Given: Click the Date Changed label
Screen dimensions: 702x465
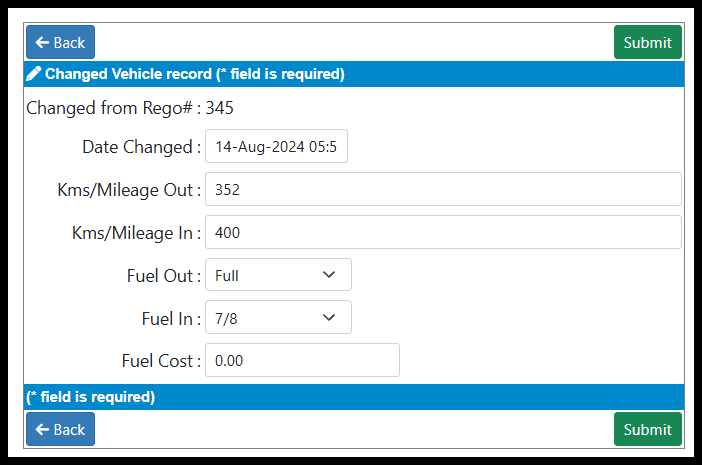Looking at the screenshot, I should pos(141,147).
